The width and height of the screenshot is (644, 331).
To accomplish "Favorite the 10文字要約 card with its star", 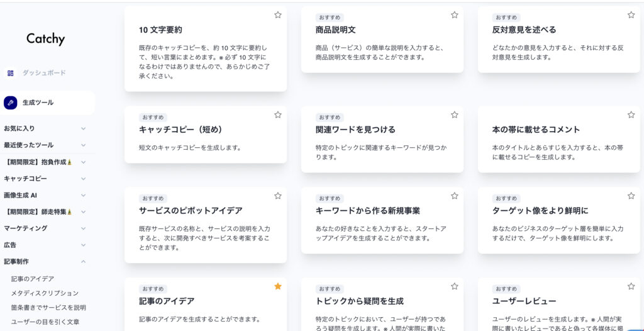I will (x=278, y=15).
